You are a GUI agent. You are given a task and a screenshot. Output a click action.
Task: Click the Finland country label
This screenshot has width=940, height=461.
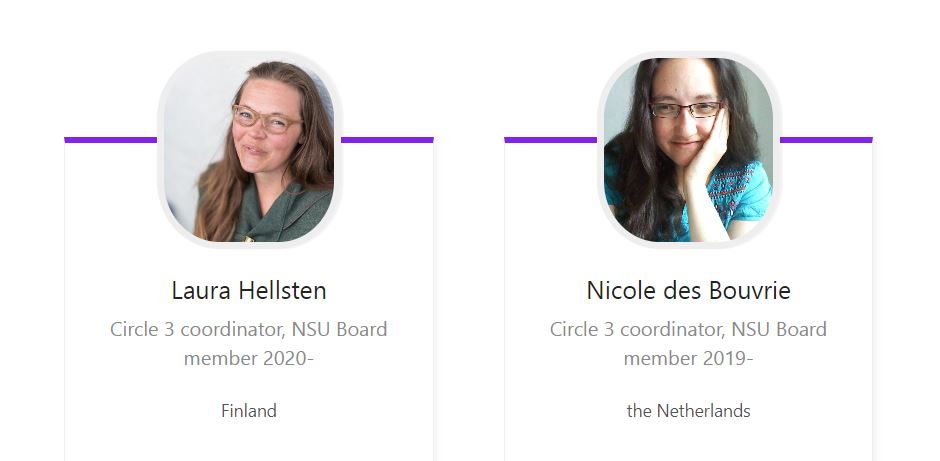(249, 411)
